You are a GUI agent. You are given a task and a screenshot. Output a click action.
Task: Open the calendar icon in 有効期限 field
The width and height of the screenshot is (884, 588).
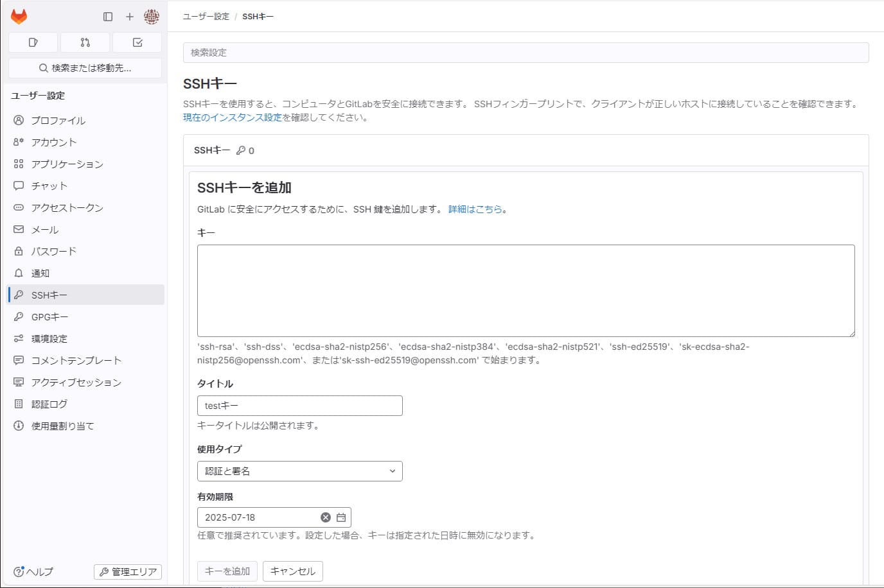click(x=341, y=517)
